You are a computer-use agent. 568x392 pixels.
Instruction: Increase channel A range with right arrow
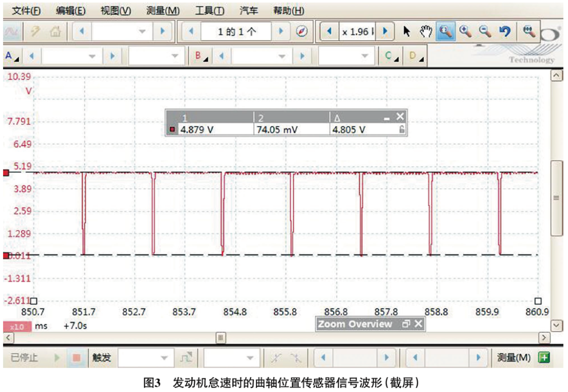(113, 56)
